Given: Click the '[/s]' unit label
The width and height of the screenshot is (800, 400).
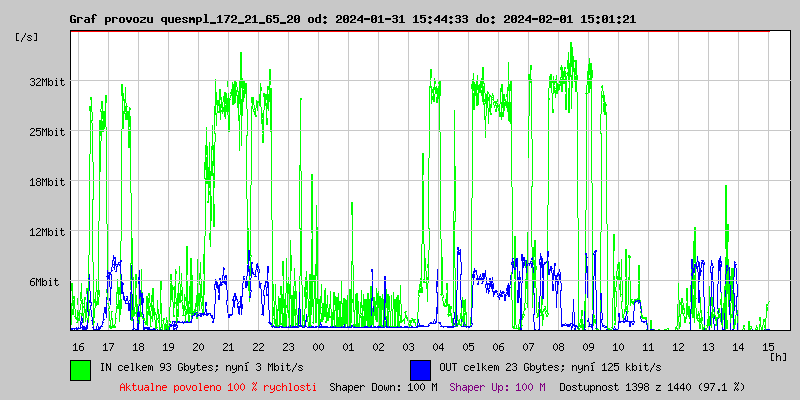Looking at the screenshot, I should (x=27, y=37).
